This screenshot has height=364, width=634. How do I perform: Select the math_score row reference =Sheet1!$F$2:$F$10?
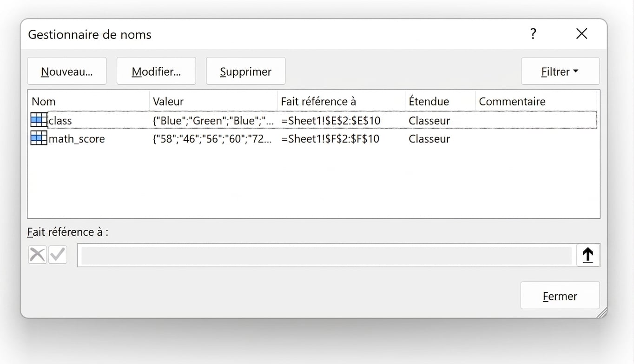click(330, 138)
